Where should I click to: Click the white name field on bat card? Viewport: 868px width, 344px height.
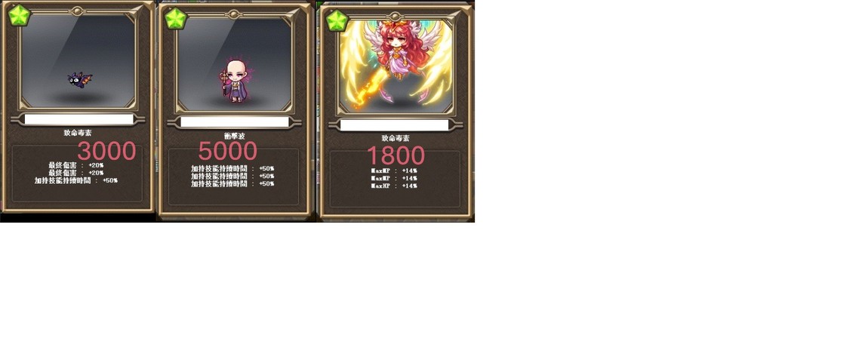point(78,119)
